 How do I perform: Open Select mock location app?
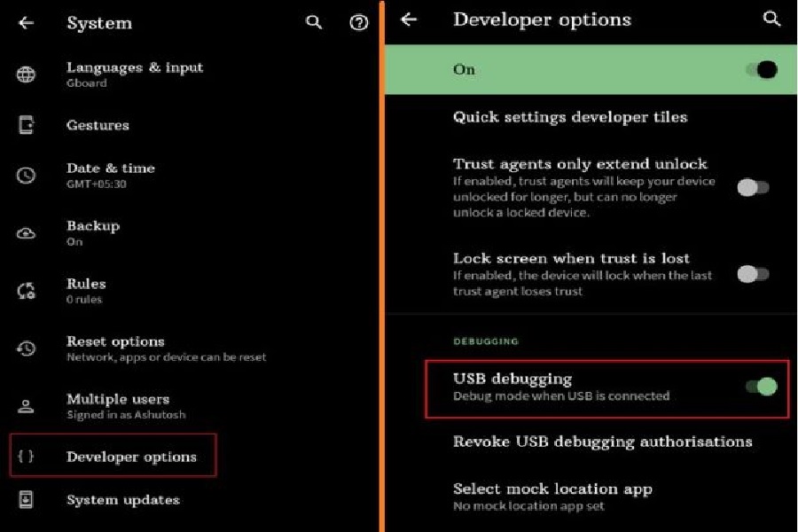coord(591,497)
